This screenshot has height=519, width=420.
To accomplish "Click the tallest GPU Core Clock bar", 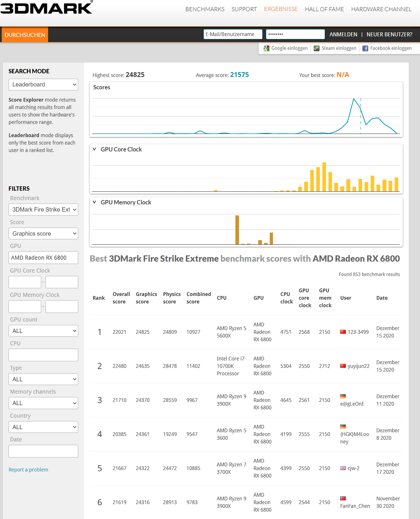I will tap(324, 177).
